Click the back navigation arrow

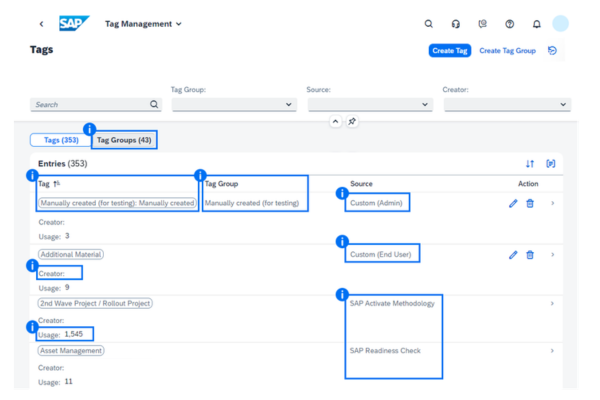[x=41, y=23]
